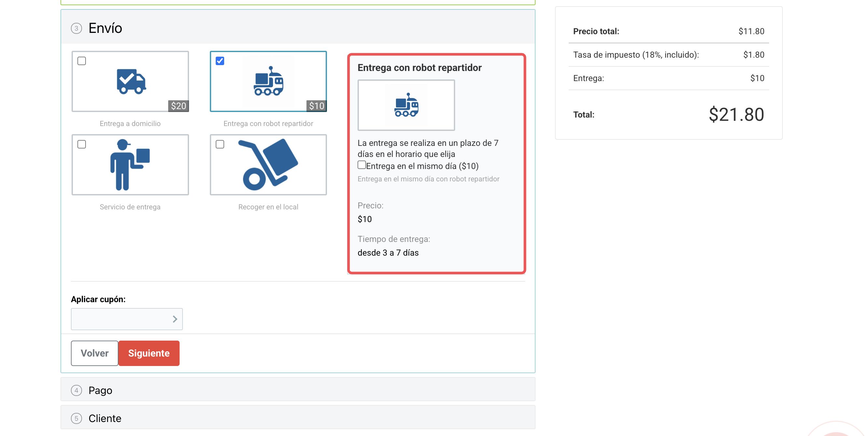Click the Entrega en el mismo día ($10) label
868x436 pixels.
click(423, 166)
